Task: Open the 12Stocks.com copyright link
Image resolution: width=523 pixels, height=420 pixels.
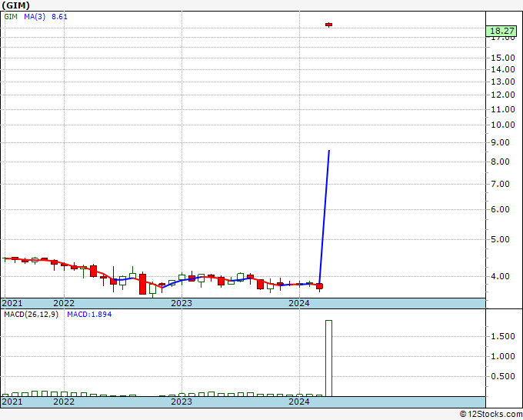Action: [491, 414]
